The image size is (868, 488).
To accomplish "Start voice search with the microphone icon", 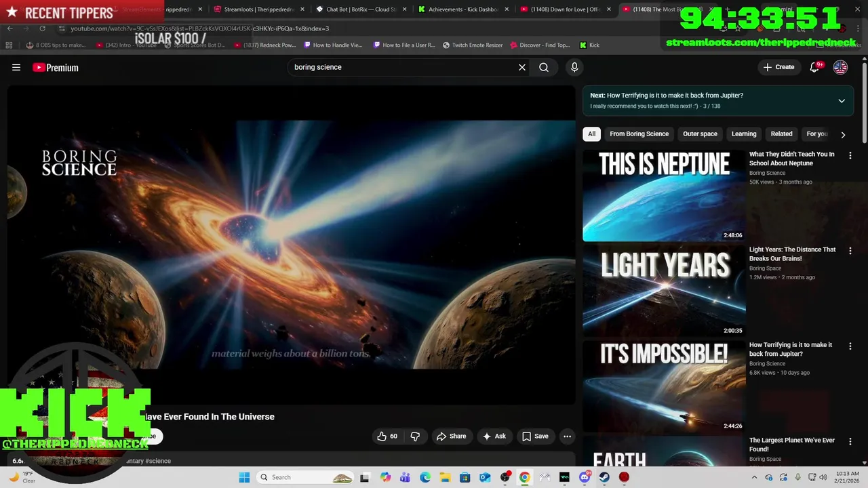I will [574, 67].
